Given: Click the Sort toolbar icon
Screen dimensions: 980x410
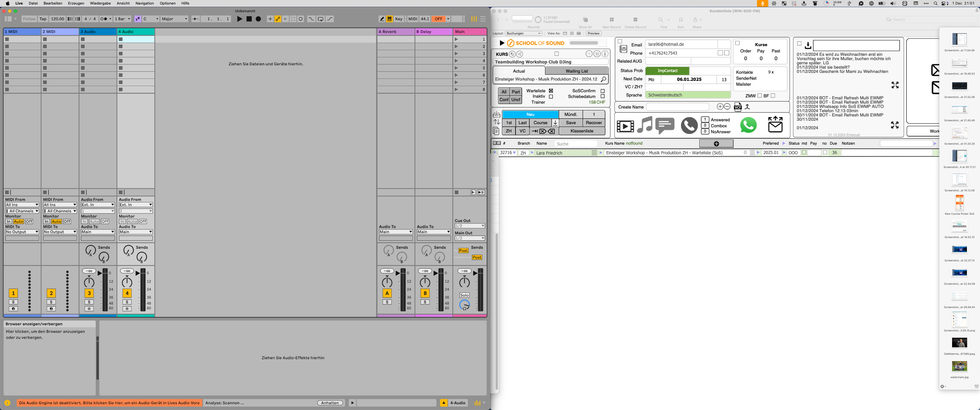Looking at the screenshot, I should click(x=681, y=20).
